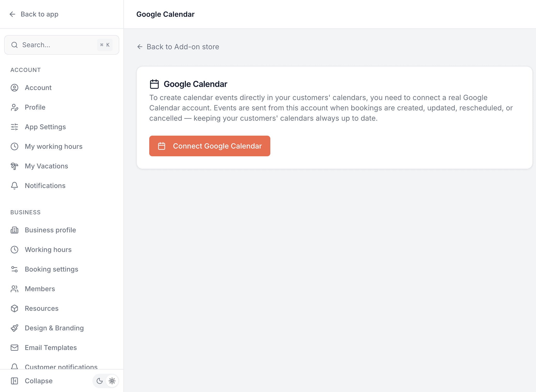This screenshot has height=392, width=536.
Task: Go to business Working hours
Action: click(62, 250)
